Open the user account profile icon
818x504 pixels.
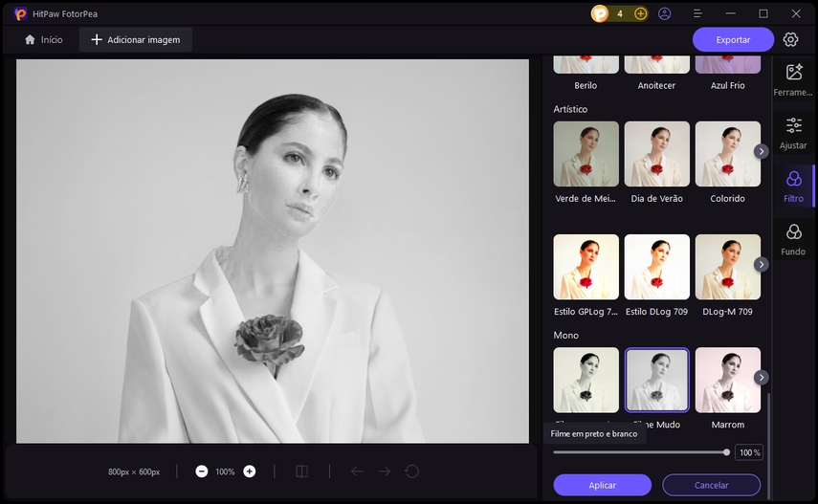point(665,13)
